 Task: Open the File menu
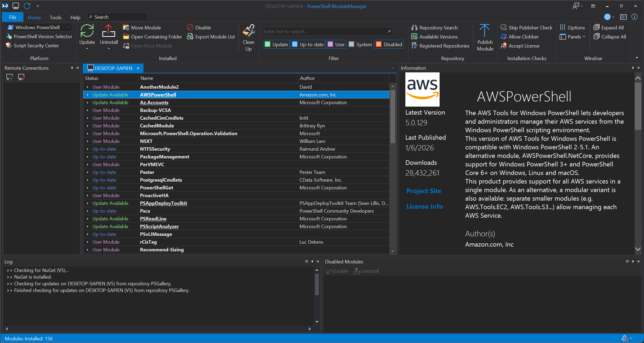point(13,17)
